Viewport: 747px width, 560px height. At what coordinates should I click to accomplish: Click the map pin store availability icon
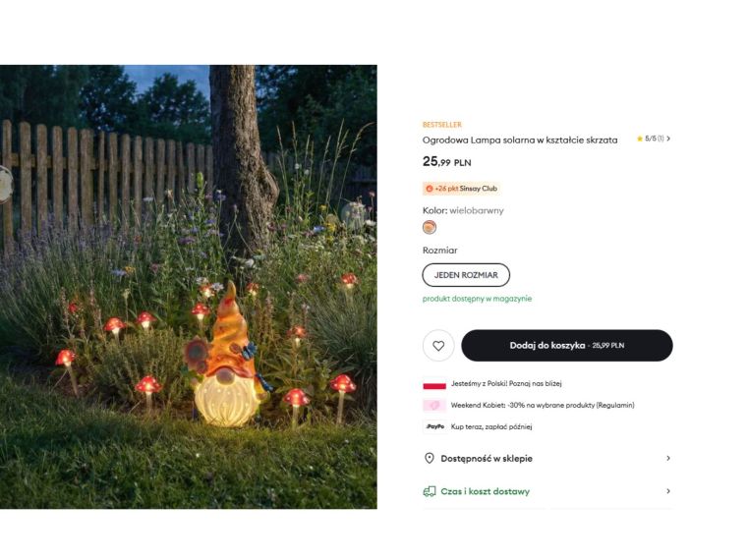[430, 459]
